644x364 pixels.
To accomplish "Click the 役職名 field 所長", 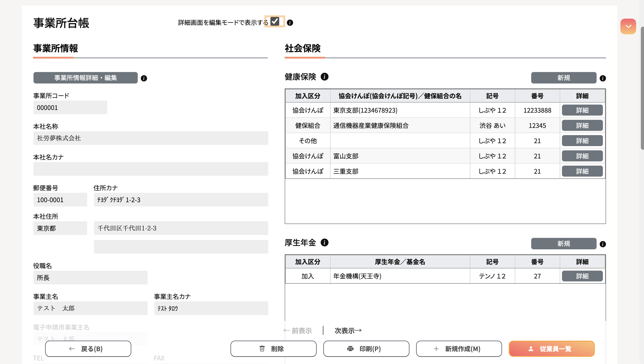I will coord(90,278).
